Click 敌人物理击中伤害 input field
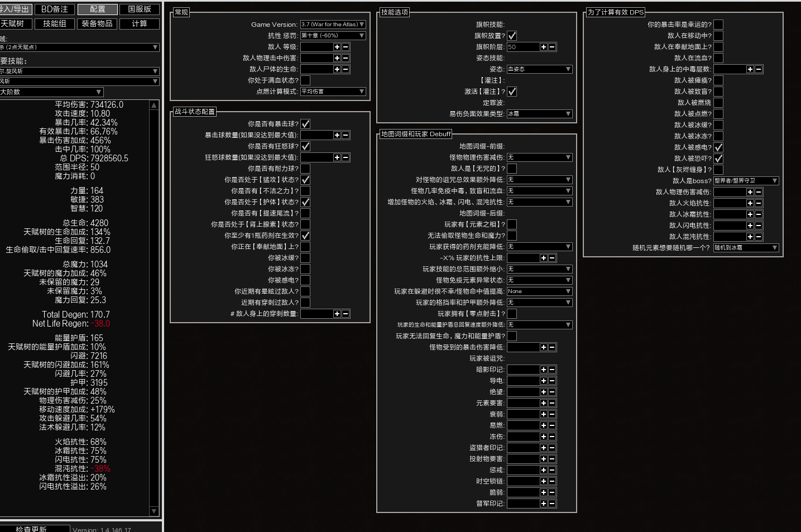 tap(316, 58)
